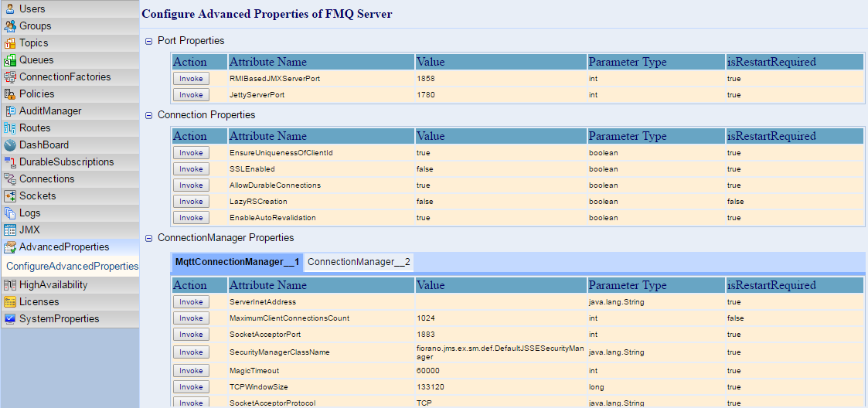Click the DashBoard gauge icon
The height and width of the screenshot is (408, 868).
click(10, 145)
